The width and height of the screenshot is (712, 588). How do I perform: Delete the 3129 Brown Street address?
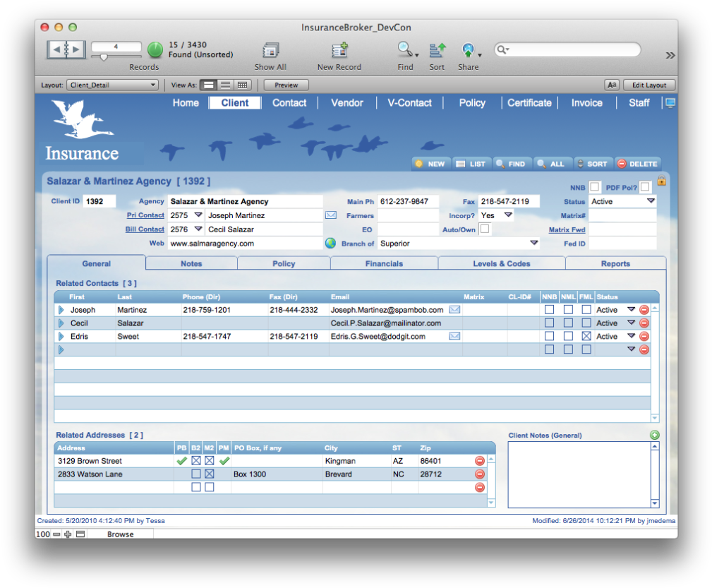[480, 461]
